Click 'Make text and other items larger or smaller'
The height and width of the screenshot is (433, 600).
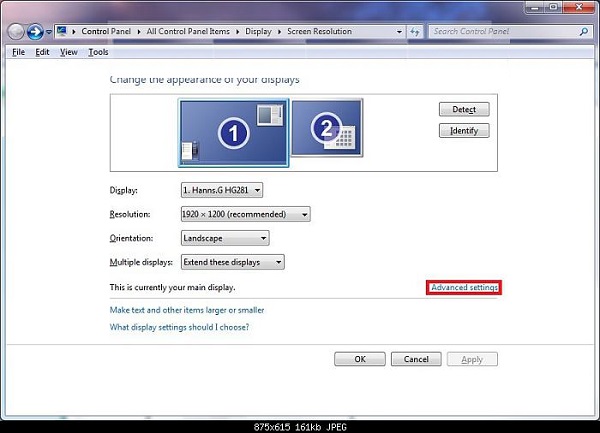(186, 310)
